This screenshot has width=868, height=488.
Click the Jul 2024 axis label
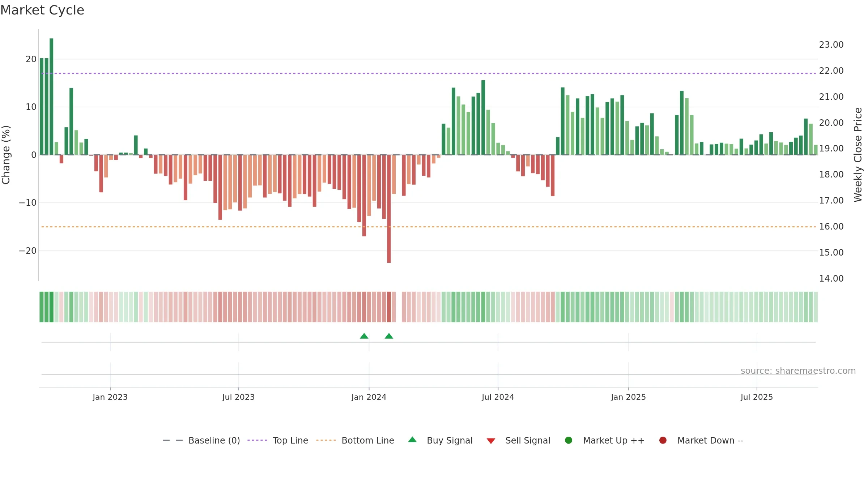point(498,397)
